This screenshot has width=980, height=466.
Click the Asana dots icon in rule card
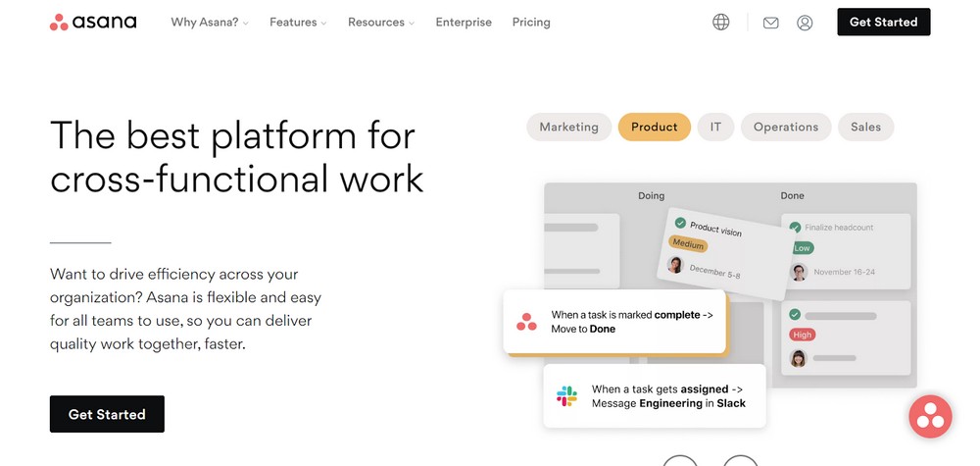click(x=526, y=322)
